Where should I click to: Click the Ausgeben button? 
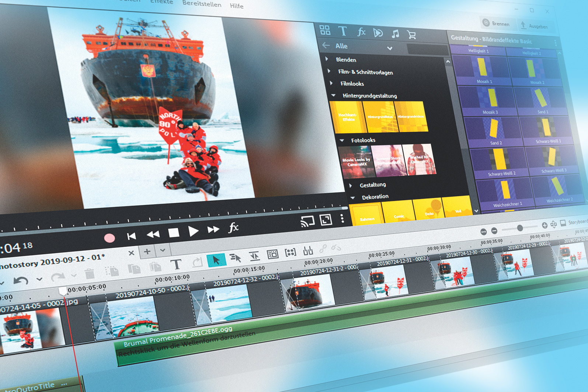click(x=534, y=26)
